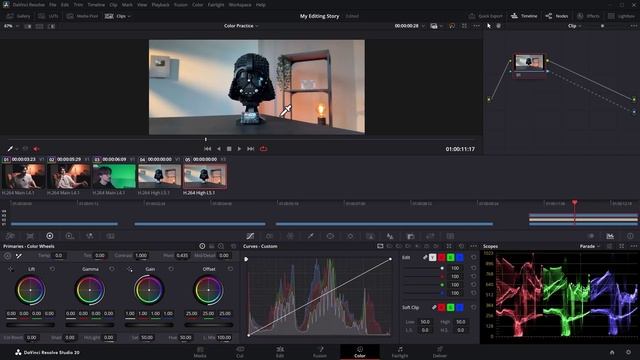
Task: Select the node editor pan hand tool
Action: (x=498, y=26)
